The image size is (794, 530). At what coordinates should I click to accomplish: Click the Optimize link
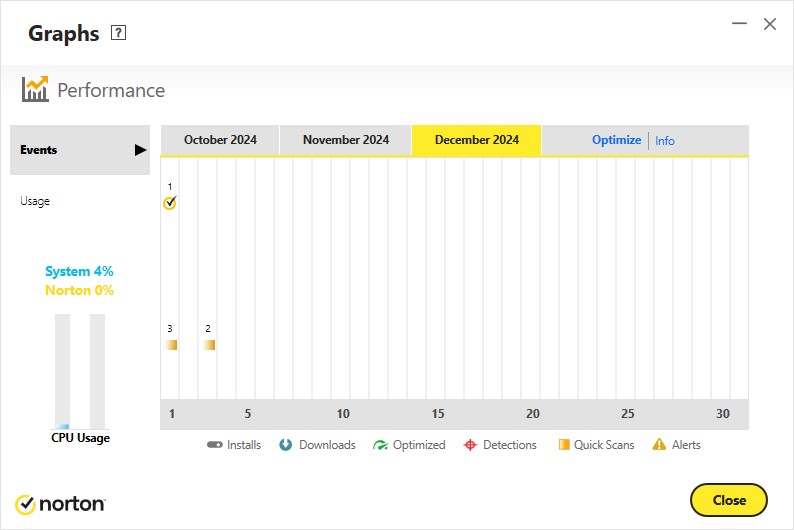click(x=616, y=140)
